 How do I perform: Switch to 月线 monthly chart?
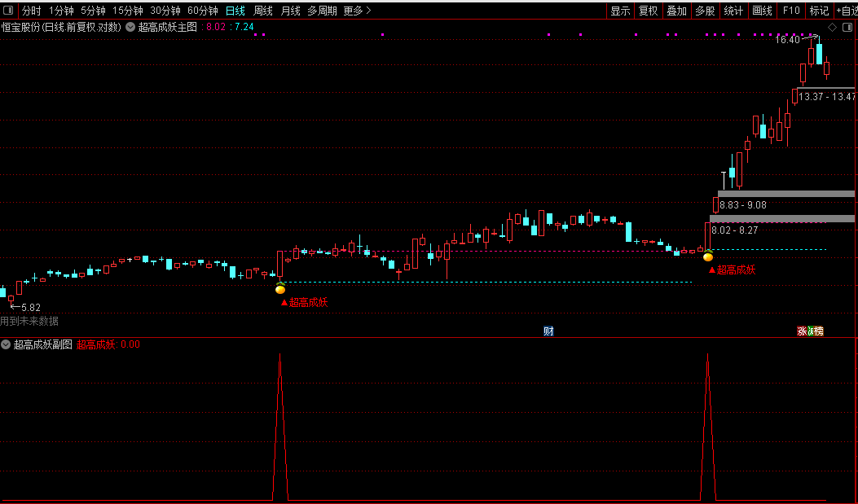291,11
